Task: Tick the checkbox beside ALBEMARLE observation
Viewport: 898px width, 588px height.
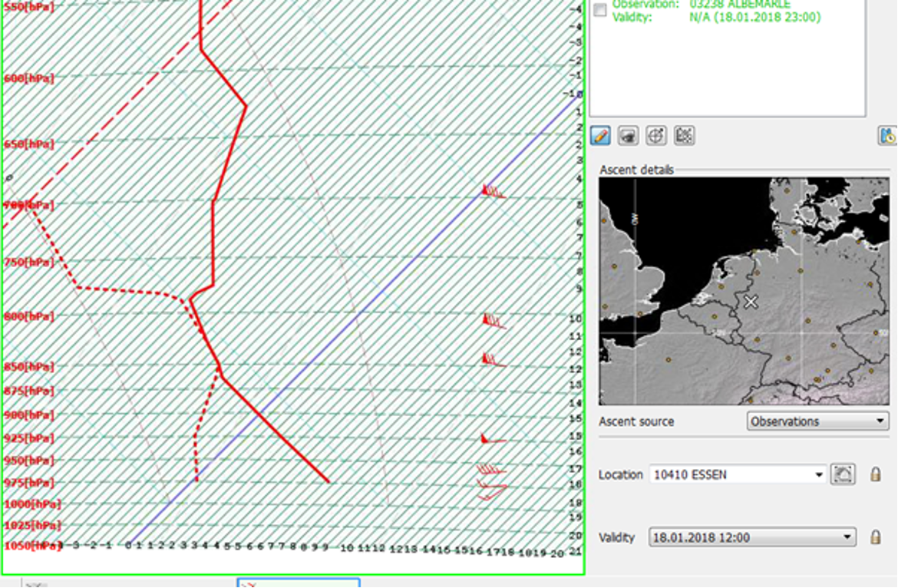Action: click(x=599, y=10)
